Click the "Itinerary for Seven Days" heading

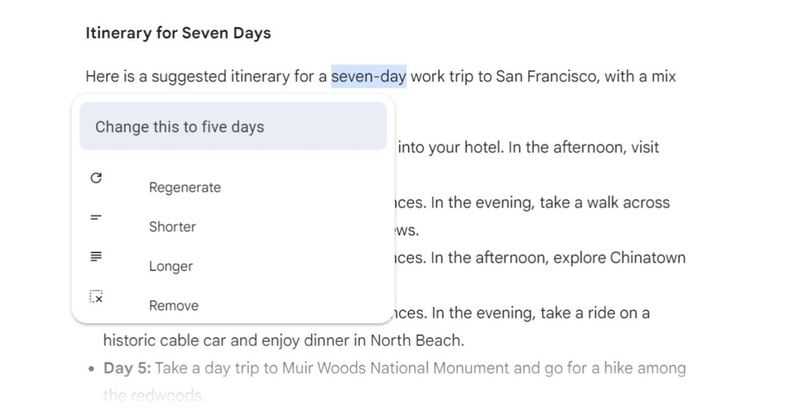coord(179,33)
